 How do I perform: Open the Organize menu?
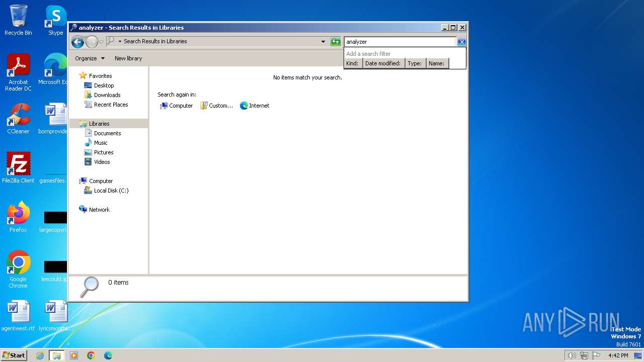tap(90, 58)
